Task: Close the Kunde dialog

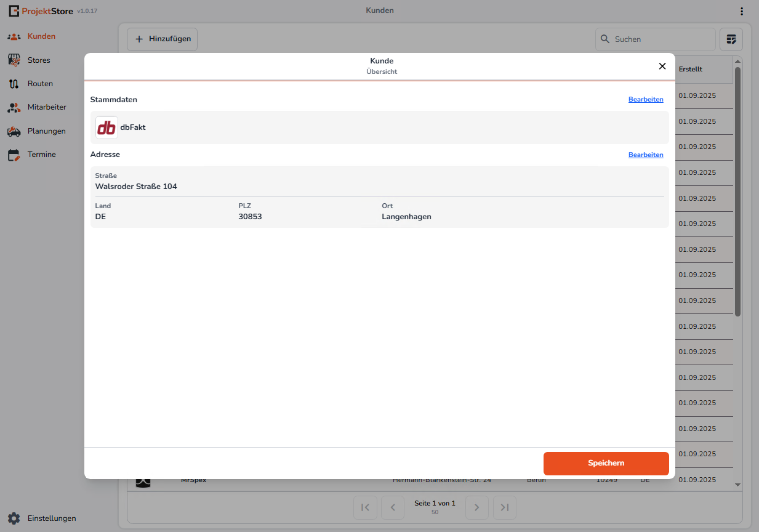Action: (662, 66)
